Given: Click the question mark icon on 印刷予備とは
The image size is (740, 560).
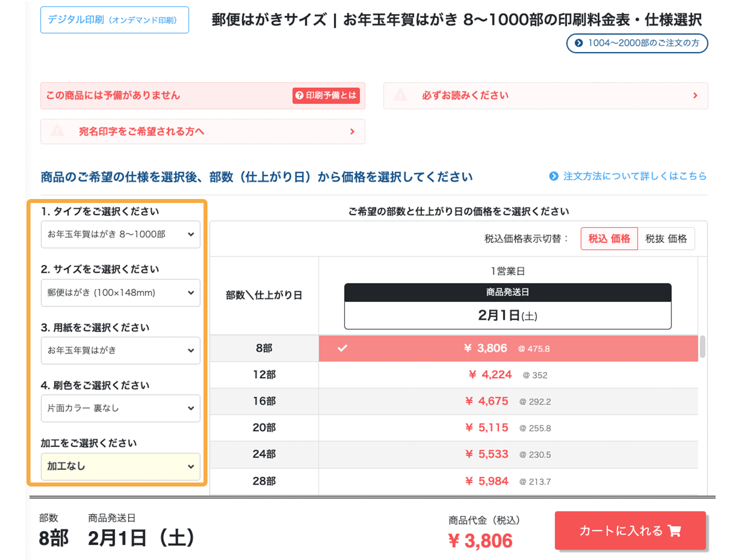Looking at the screenshot, I should (x=299, y=95).
